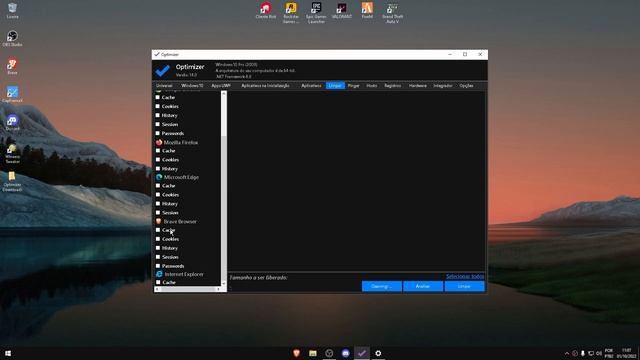640x360 pixels.
Task: Select the active Limpar tab
Action: pos(335,86)
